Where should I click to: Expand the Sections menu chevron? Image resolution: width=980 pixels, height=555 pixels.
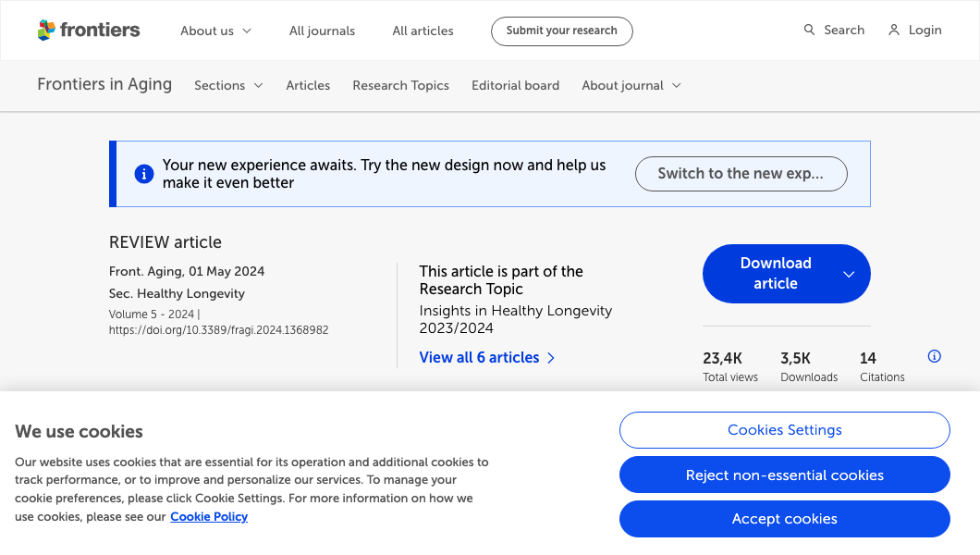(258, 86)
